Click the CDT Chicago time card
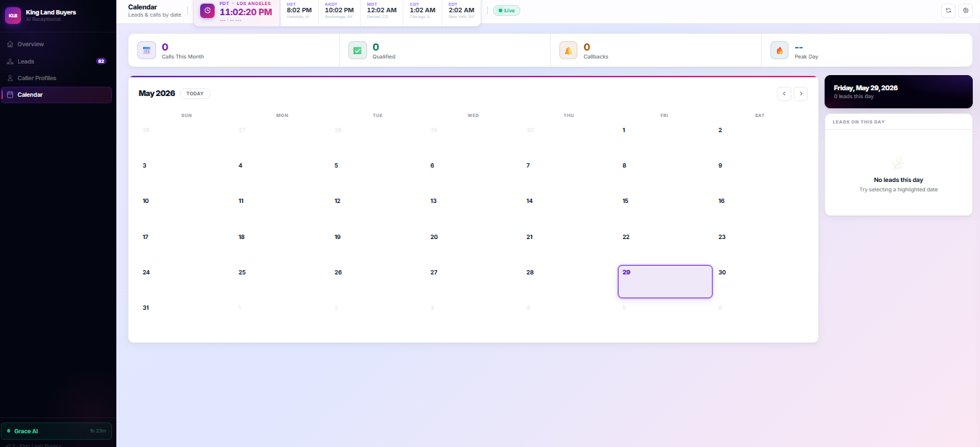Screen dimensions: 980x447 coord(422,10)
